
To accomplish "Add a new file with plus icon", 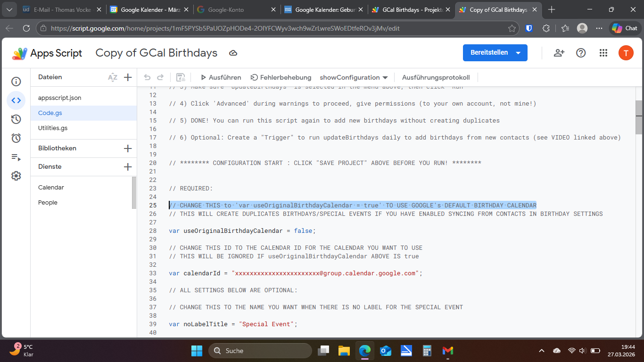I will point(128,77).
